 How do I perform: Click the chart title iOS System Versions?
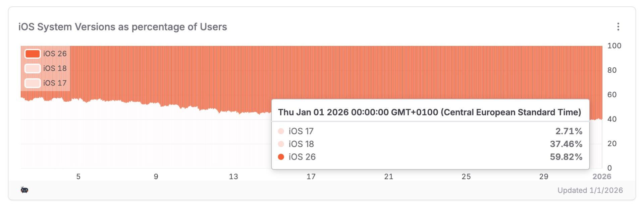click(122, 27)
